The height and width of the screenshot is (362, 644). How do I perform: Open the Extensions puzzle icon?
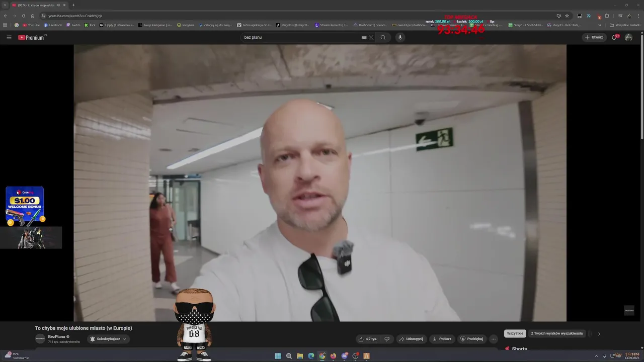607,16
